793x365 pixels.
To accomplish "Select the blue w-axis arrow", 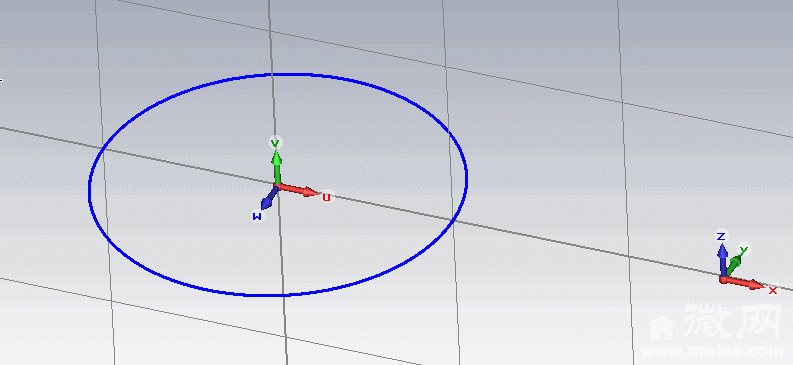I will click(269, 198).
